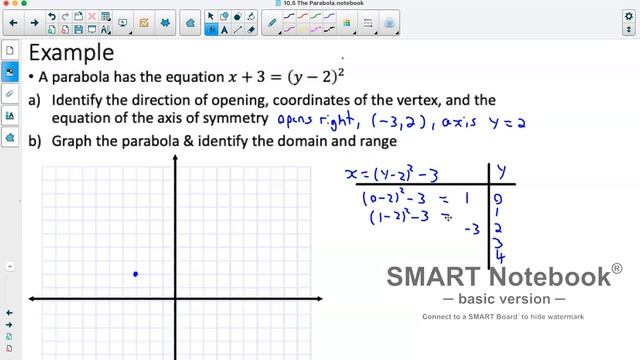Pick the black pen line style
This screenshot has height=360, width=640.
pyautogui.click(x=289, y=16)
